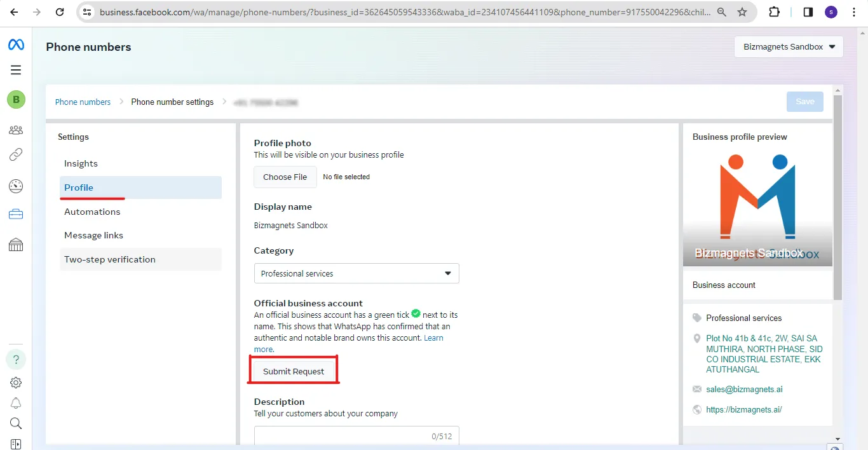The width and height of the screenshot is (868, 450).
Task: Click the Save button
Action: pos(805,102)
